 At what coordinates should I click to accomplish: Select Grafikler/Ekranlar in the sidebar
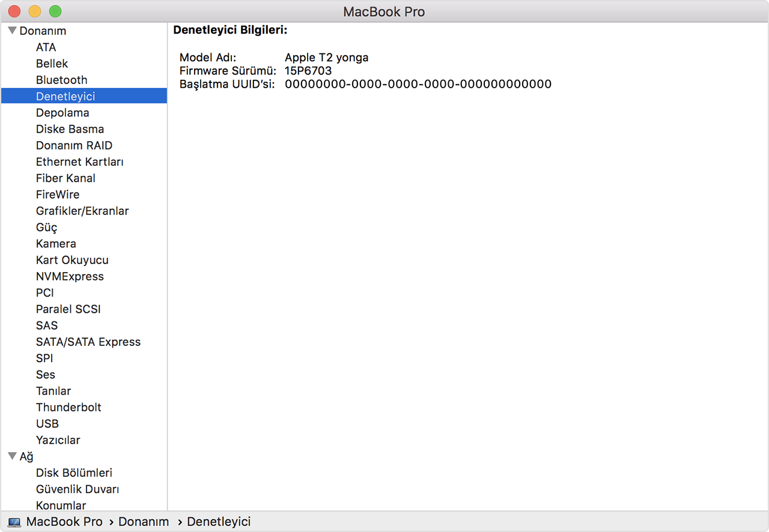[82, 211]
